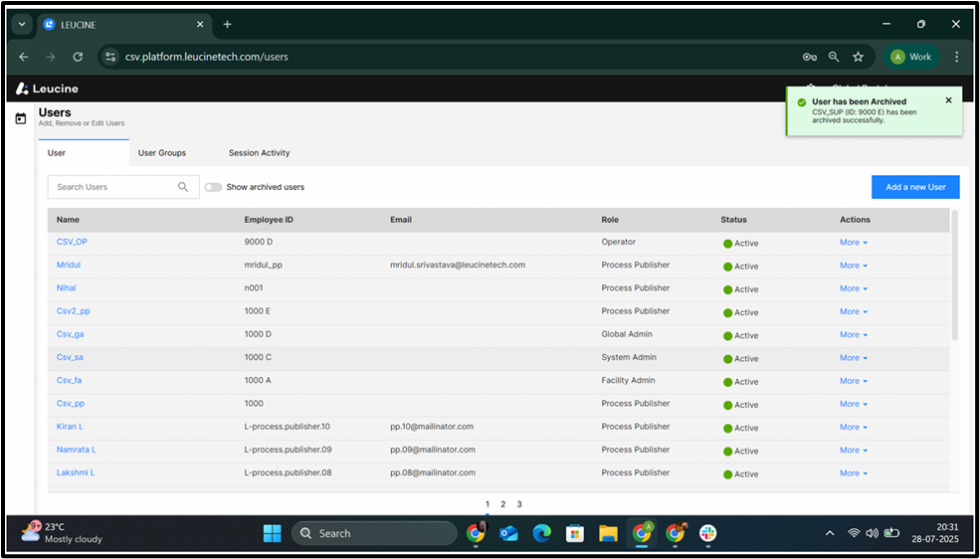The width and height of the screenshot is (980, 559).
Task: Switch to the User Groups tab
Action: click(162, 153)
